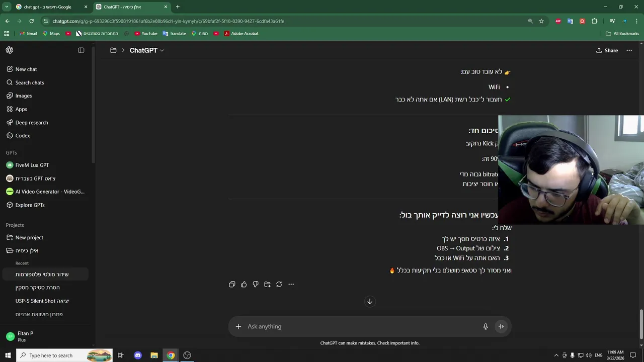Open the All Bookmarks folder
This screenshot has height=362, width=644.
click(622, 34)
